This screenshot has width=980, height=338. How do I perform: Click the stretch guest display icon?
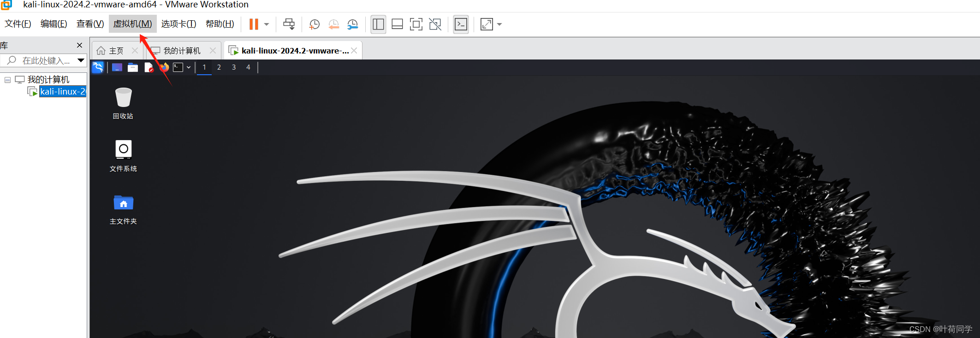pos(487,24)
